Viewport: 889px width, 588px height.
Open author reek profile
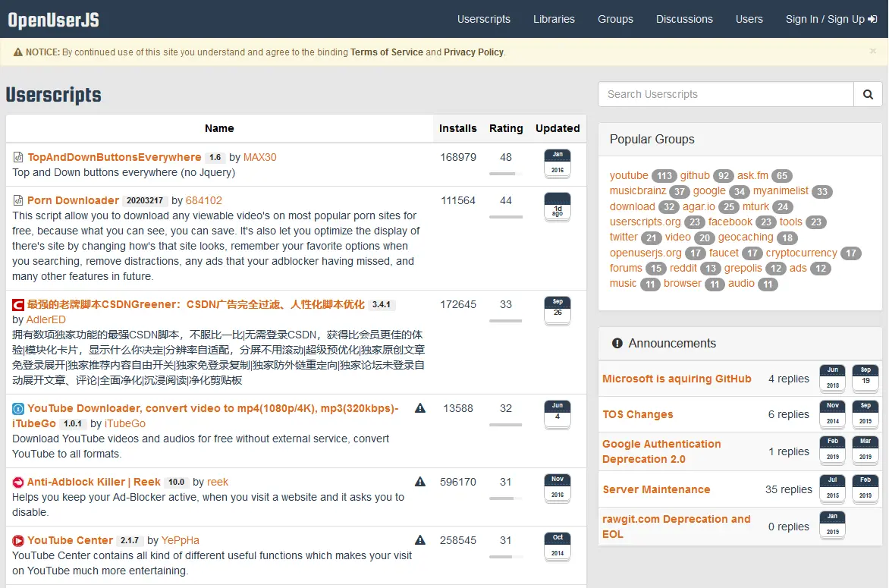[218, 482]
